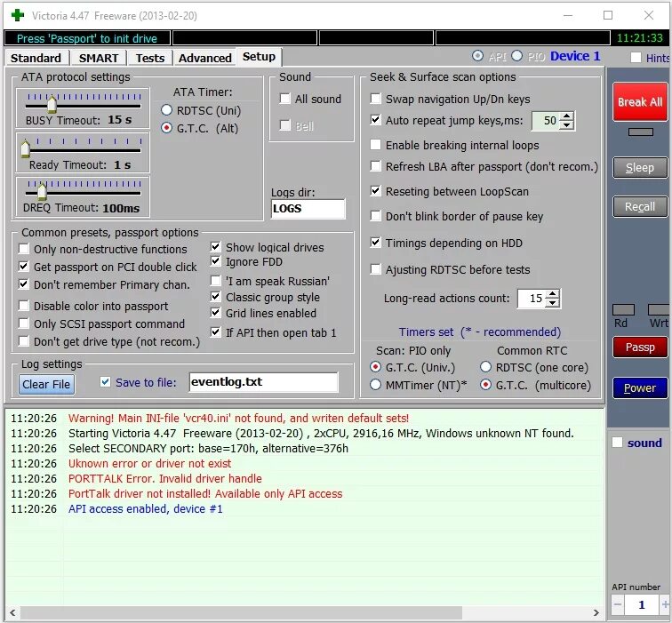Toggle Don't blink border of pause key
The height and width of the screenshot is (623, 672).
(x=375, y=216)
